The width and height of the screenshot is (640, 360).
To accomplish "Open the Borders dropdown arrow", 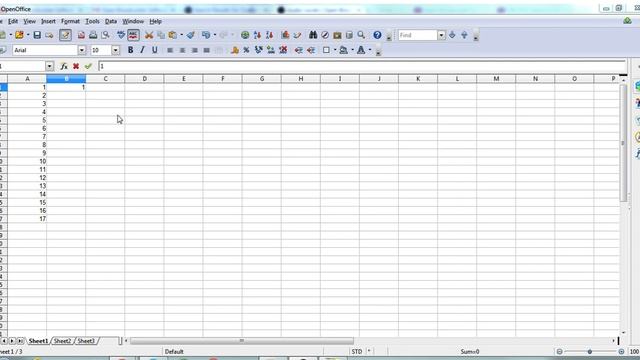I will [335, 50].
